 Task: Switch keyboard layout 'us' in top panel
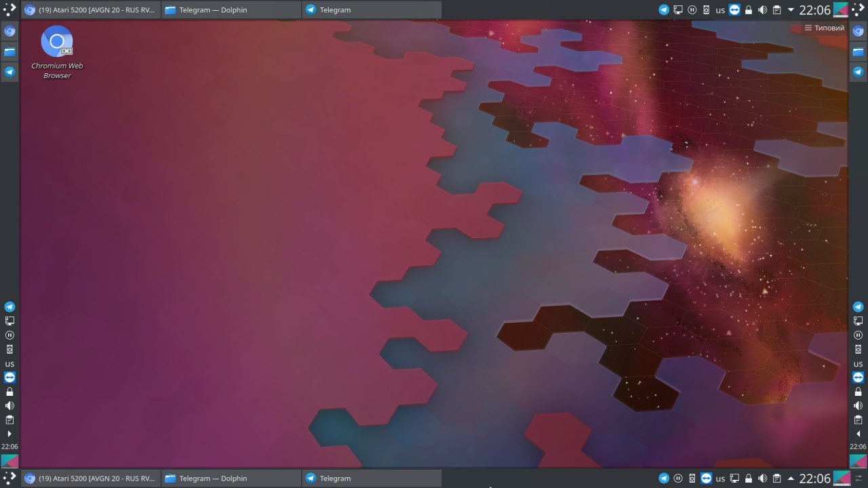point(720,10)
